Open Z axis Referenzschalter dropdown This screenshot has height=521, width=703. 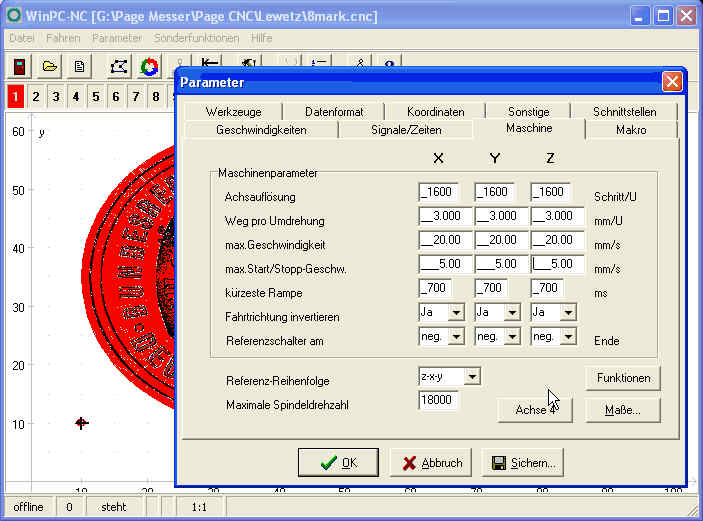pyautogui.click(x=569, y=337)
